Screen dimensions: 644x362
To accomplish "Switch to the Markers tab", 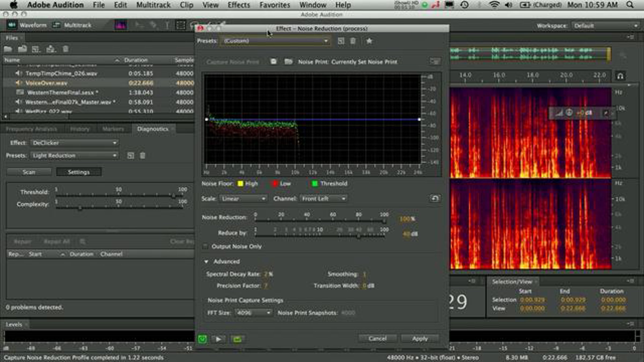I will coord(113,129).
